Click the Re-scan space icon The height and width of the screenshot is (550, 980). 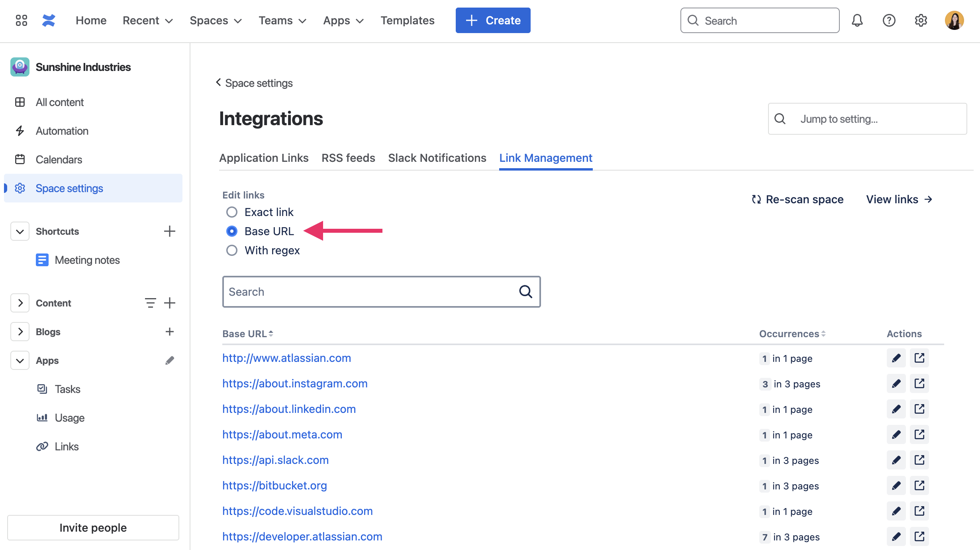756,199
